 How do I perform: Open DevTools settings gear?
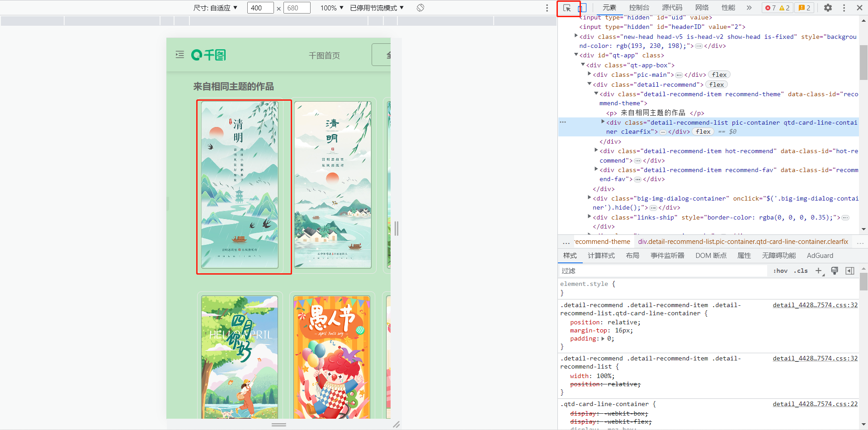(828, 8)
